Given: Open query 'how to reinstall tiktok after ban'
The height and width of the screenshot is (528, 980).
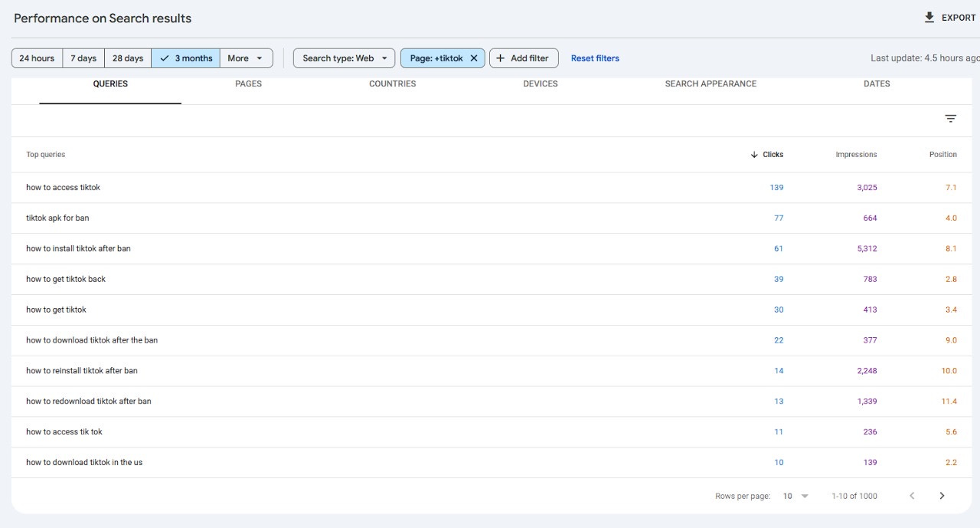Looking at the screenshot, I should 82,371.
